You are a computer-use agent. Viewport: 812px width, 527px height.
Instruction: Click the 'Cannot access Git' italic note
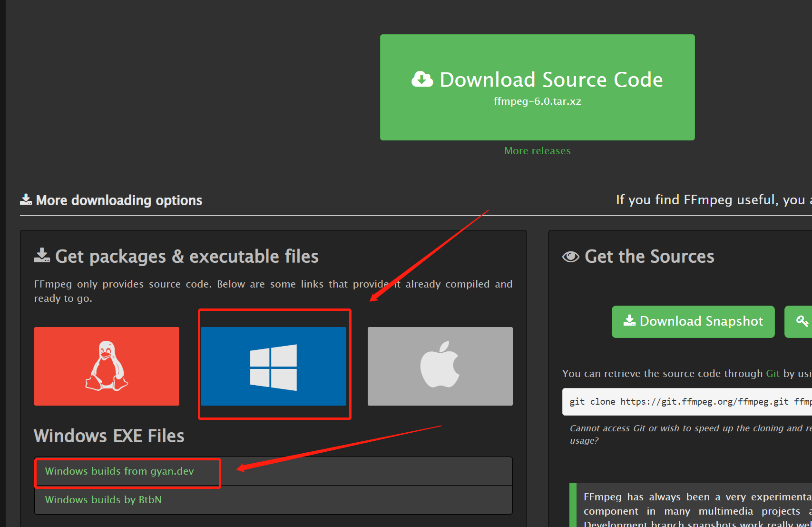(691, 434)
